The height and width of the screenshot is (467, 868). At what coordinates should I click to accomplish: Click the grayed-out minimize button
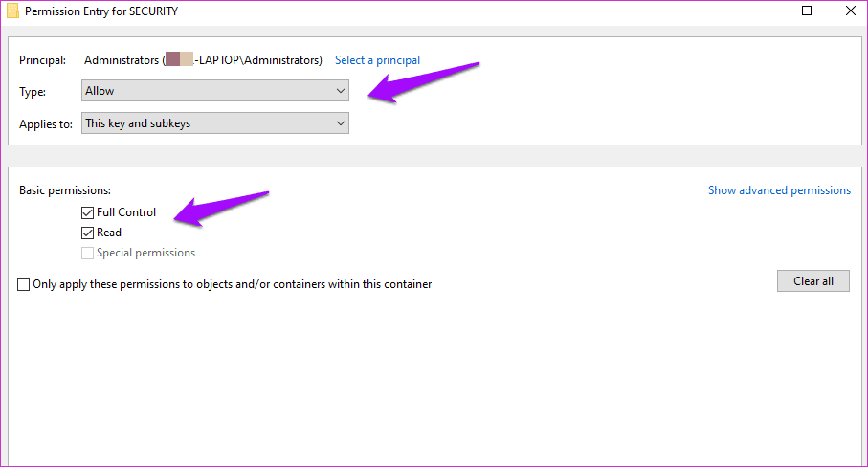coord(763,11)
